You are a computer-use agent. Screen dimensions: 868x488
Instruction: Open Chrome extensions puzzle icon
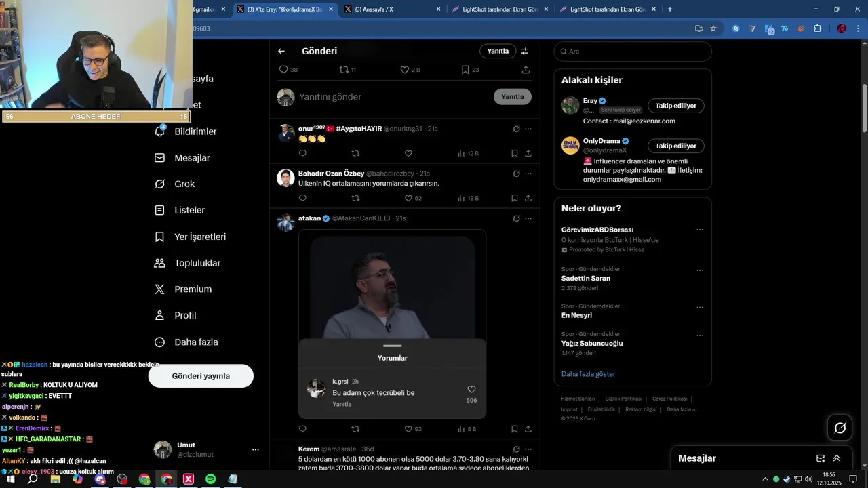point(818,28)
